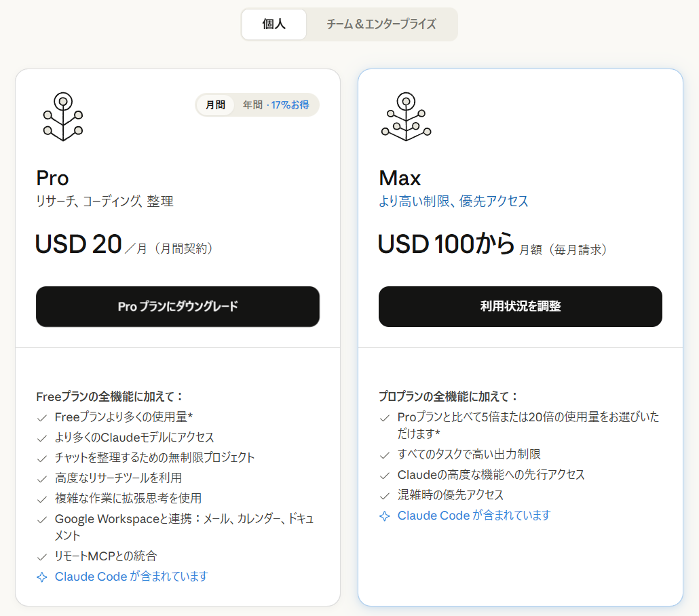This screenshot has width=699, height=616.
Task: Click checkmark beside '混雑時の優先アクセス'
Action: tap(385, 495)
